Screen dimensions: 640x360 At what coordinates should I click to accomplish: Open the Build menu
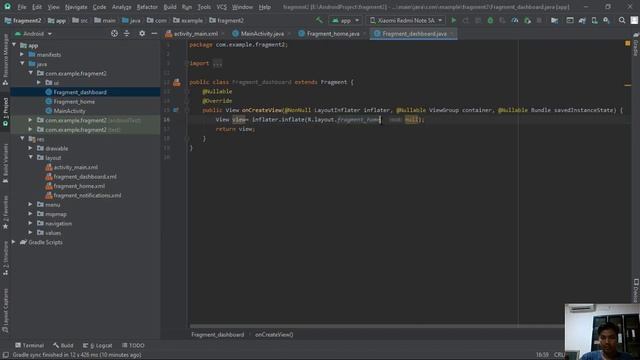[x=170, y=7]
